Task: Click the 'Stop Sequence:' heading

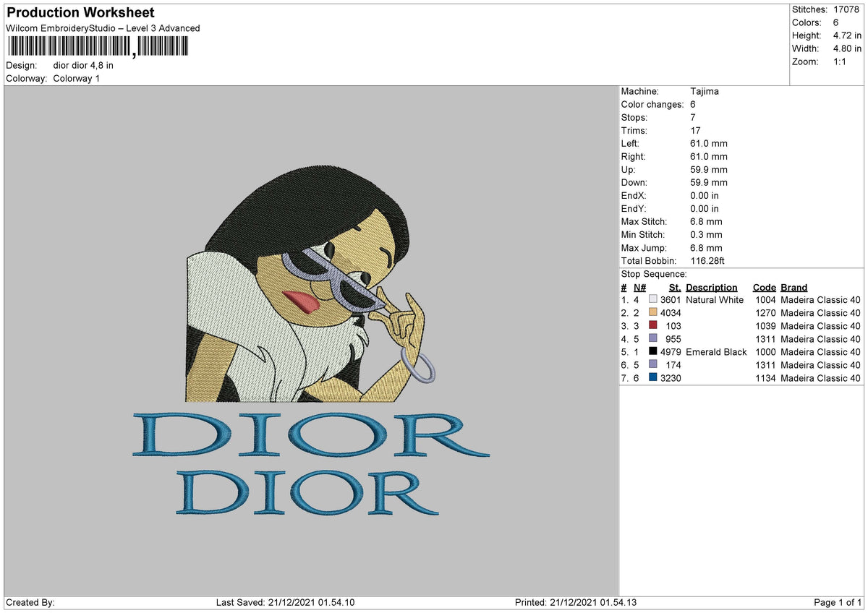Action: 654,274
